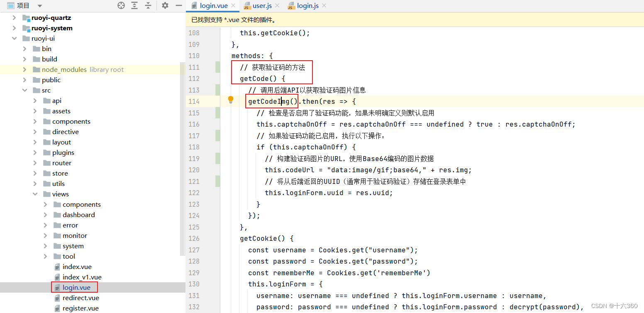The image size is (644, 313).
Task: Click the crosshair icon to locate open file
Action: tap(121, 5)
